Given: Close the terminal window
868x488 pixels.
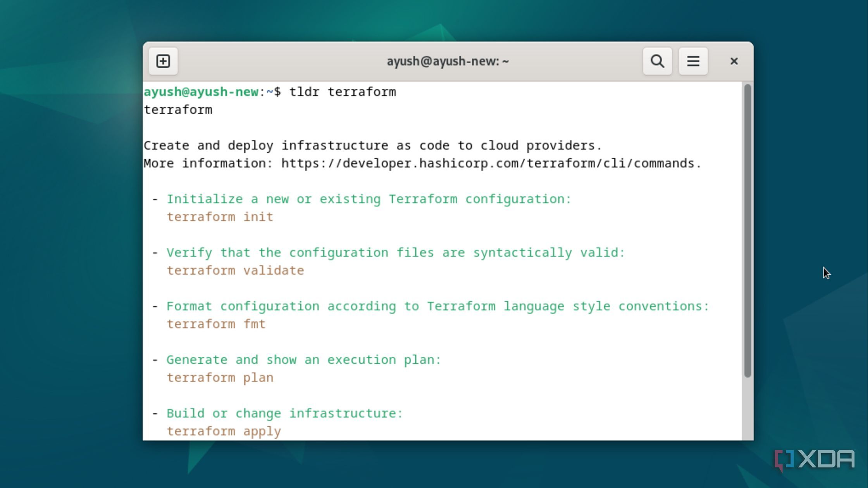Looking at the screenshot, I should (734, 61).
